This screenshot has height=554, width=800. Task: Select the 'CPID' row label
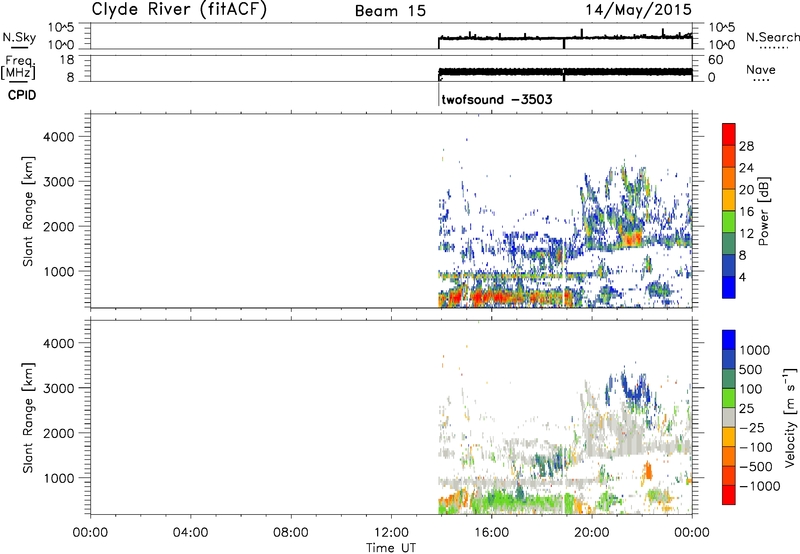(22, 95)
